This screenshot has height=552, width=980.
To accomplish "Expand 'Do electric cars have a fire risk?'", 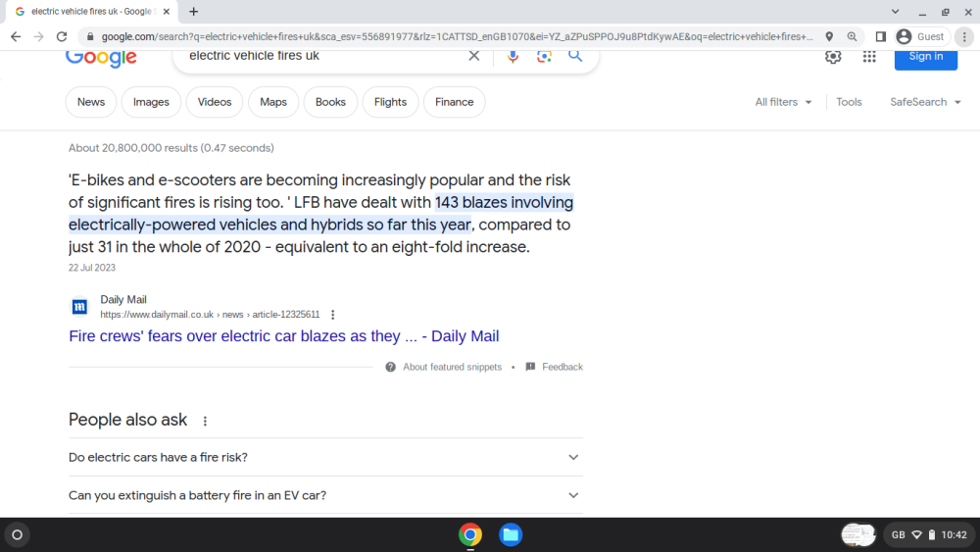I will pyautogui.click(x=325, y=457).
